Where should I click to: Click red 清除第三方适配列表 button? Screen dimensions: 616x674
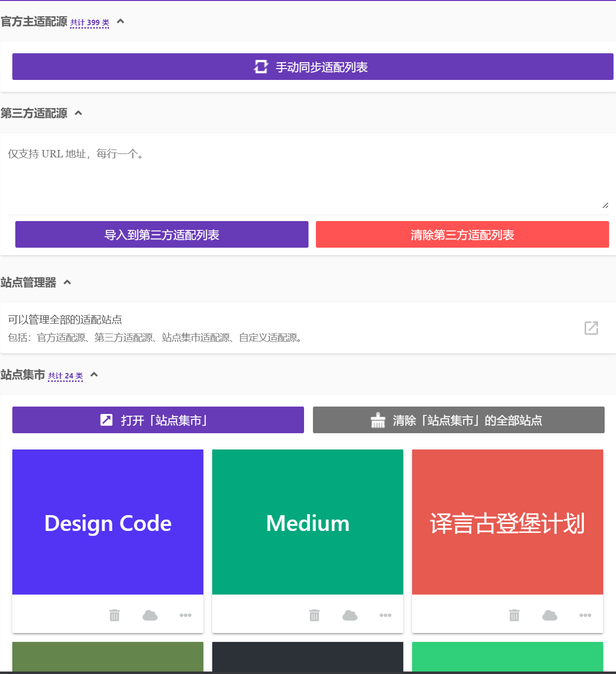pos(462,234)
